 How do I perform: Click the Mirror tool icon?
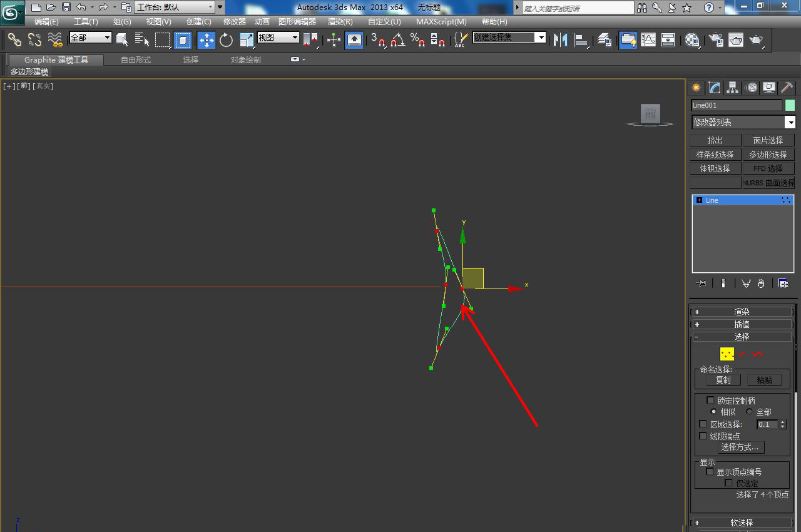point(561,40)
